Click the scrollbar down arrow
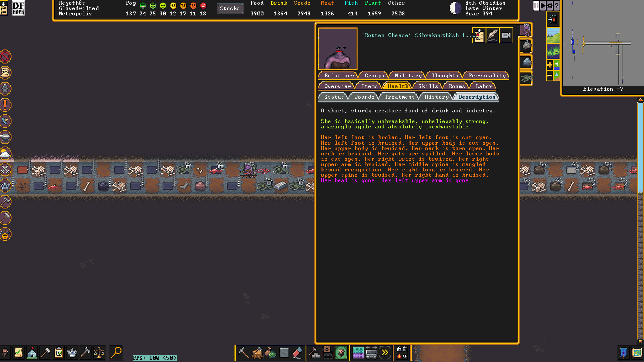 (640, 341)
